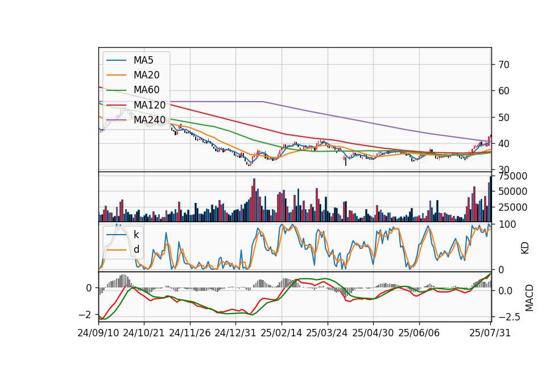The image size is (546, 392).
Task: Click the KD axis value 100
Action: pos(507,224)
